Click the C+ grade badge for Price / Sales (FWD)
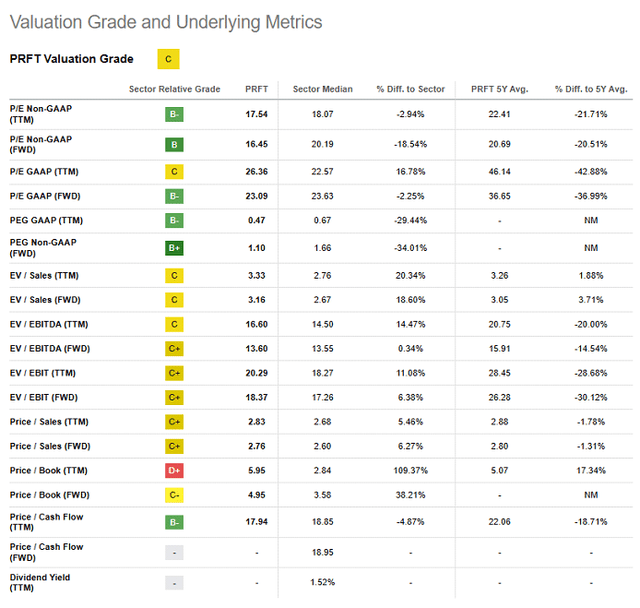Image resolution: width=640 pixels, height=608 pixels. [x=174, y=446]
